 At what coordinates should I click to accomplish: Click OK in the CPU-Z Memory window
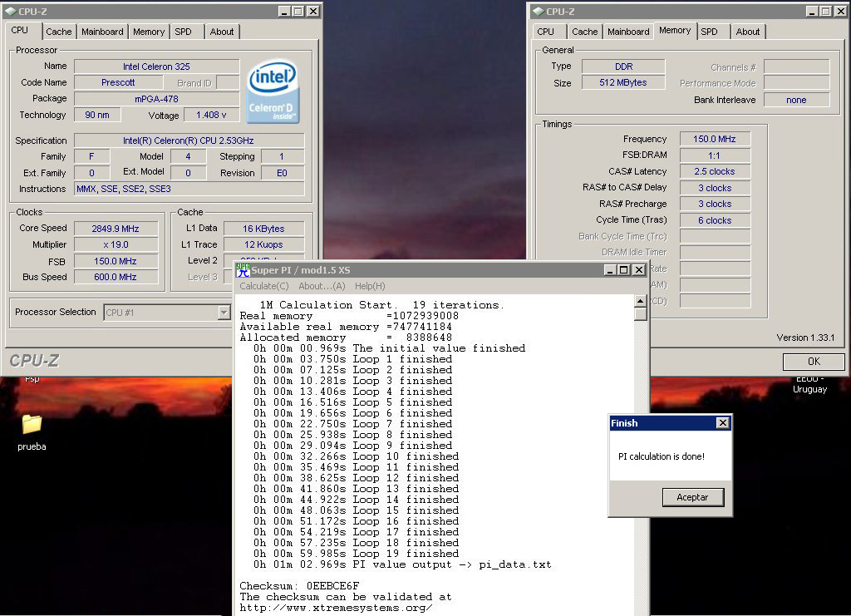814,362
